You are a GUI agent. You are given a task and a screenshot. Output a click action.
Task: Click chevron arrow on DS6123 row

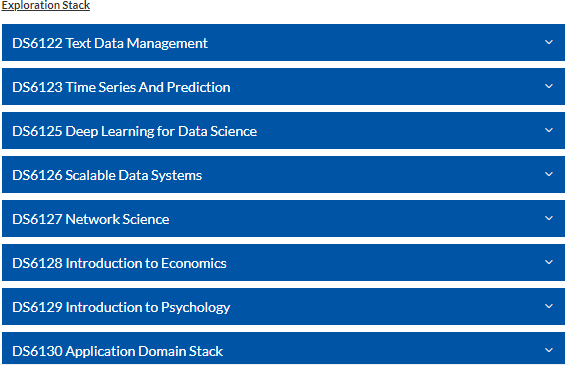[x=549, y=86]
